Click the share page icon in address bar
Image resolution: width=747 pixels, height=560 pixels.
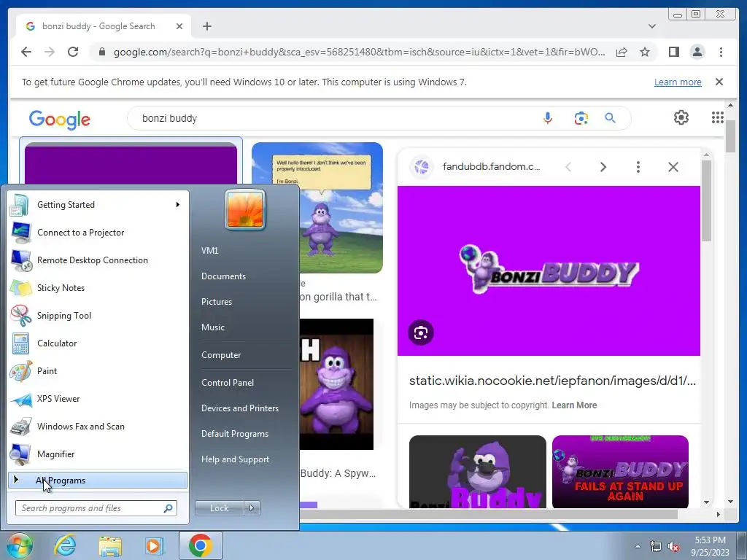[x=622, y=52]
